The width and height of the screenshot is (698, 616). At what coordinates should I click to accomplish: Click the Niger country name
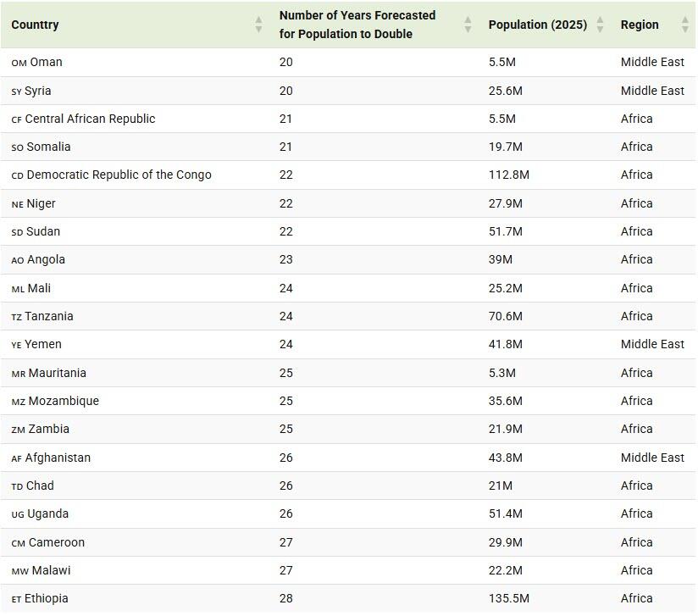(41, 203)
